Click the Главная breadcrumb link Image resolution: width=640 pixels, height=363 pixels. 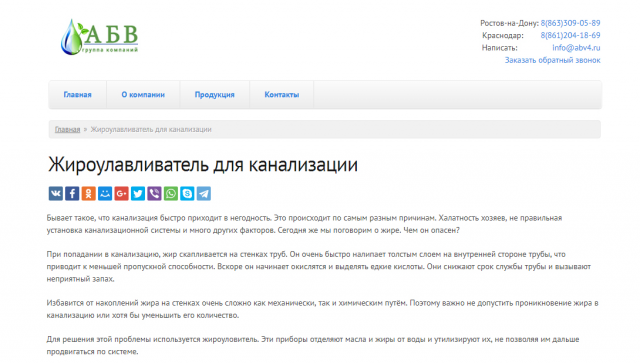67,129
